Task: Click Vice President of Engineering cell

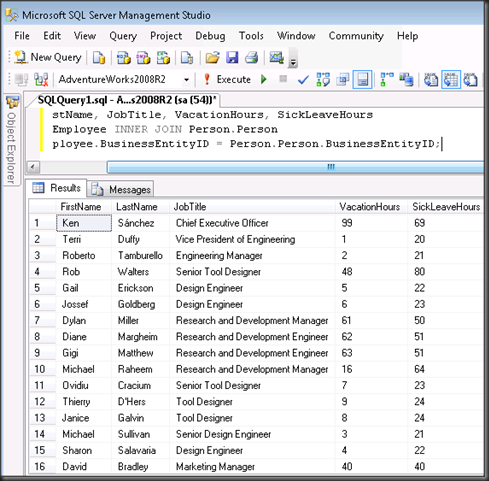Action: [x=252, y=239]
